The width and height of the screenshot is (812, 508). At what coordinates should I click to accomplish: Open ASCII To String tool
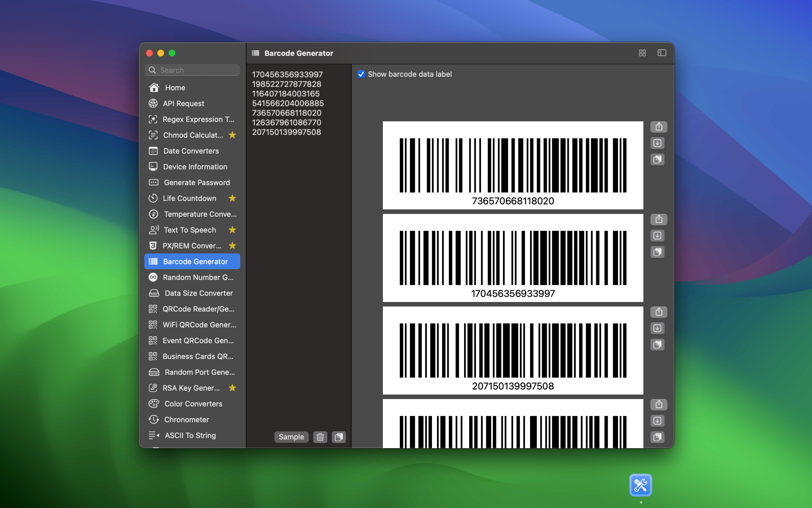pyautogui.click(x=192, y=435)
